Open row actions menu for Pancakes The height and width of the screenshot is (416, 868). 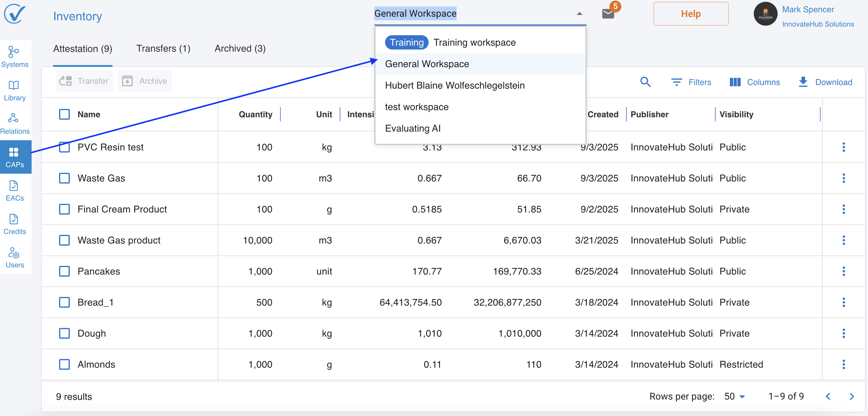tap(844, 271)
